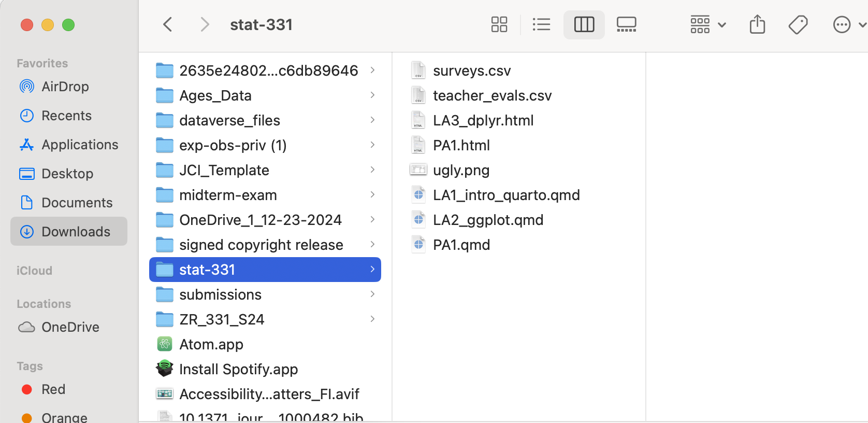The height and width of the screenshot is (423, 868).
Task: Select LA2_ggplot.qmd file
Action: click(x=487, y=220)
